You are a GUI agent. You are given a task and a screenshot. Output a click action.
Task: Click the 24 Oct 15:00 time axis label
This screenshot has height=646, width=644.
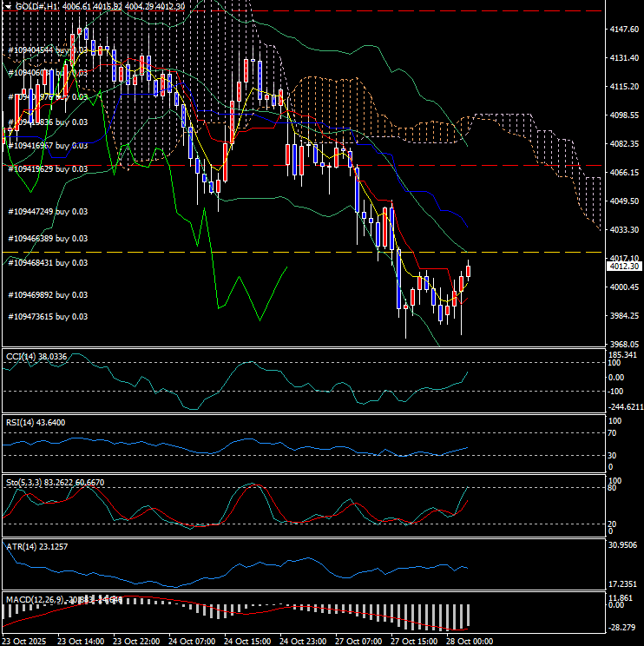click(x=246, y=641)
